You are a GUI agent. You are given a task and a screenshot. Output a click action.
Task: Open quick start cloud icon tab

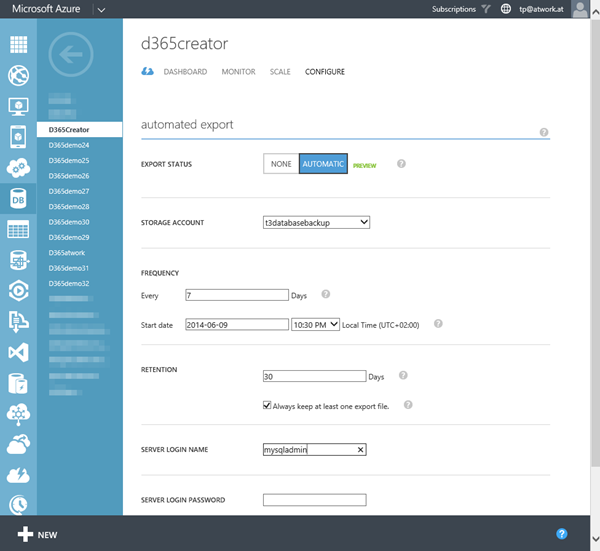point(147,72)
